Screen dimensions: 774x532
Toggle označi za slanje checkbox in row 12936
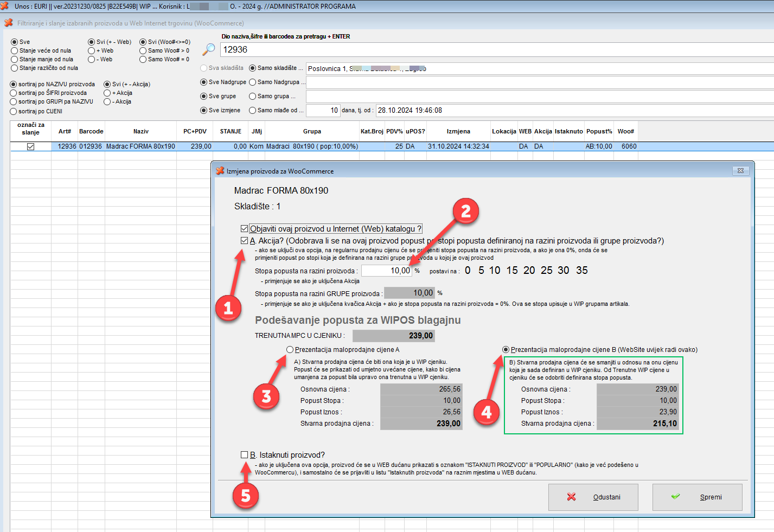(x=31, y=146)
